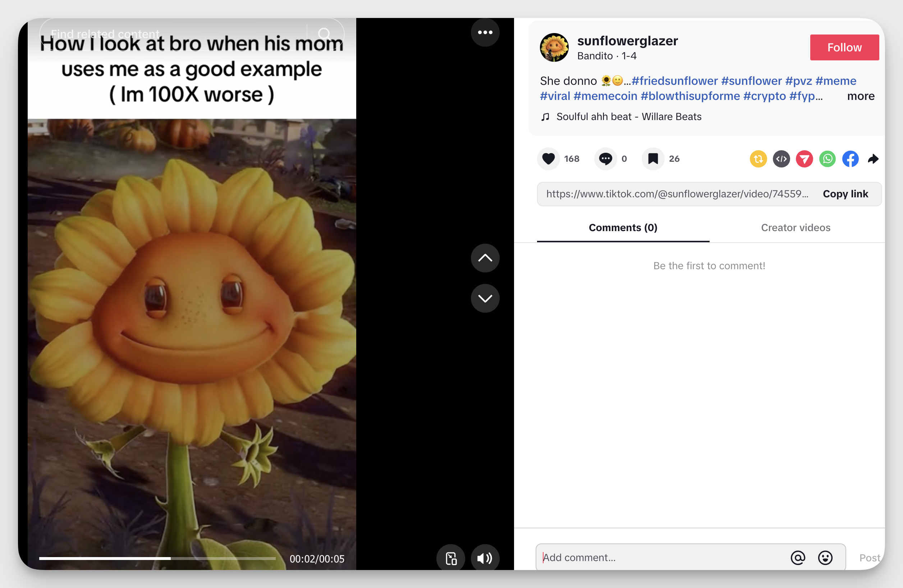
Task: Click the 00:02/00:05 time display
Action: pyautogui.click(x=317, y=559)
